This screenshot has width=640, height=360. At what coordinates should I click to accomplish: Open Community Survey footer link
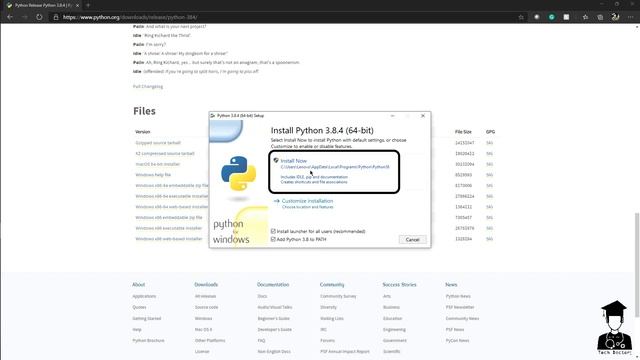tap(338, 296)
